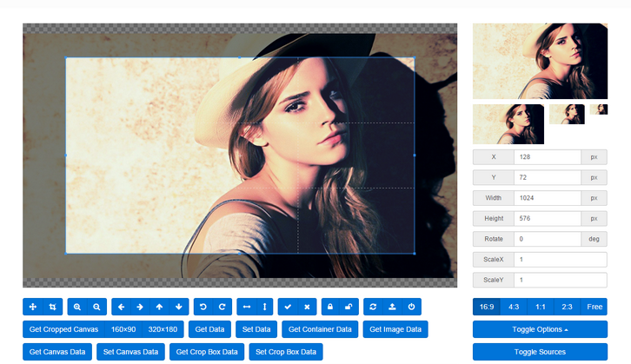
Task: Click the crop box top edge handle
Action: coord(240,57)
